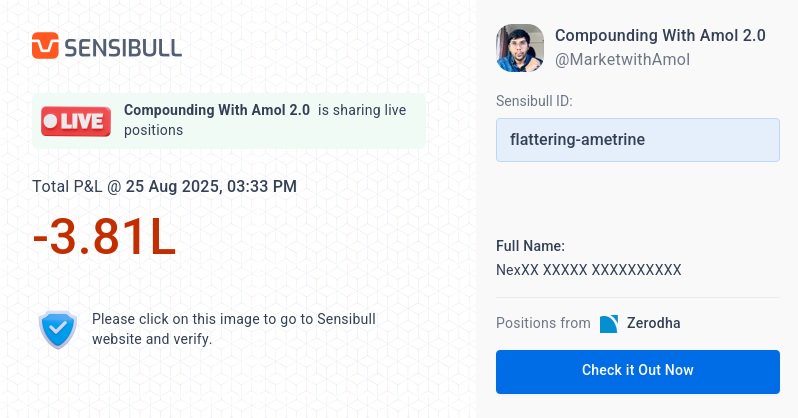Click the -3.81L total P&L figure
The width and height of the screenshot is (798, 418).
click(x=104, y=236)
